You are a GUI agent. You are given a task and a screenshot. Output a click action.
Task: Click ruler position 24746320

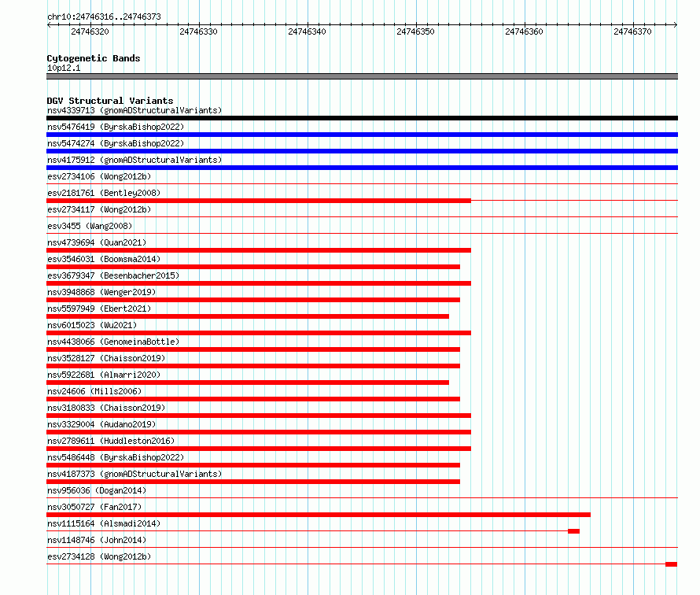tap(90, 31)
